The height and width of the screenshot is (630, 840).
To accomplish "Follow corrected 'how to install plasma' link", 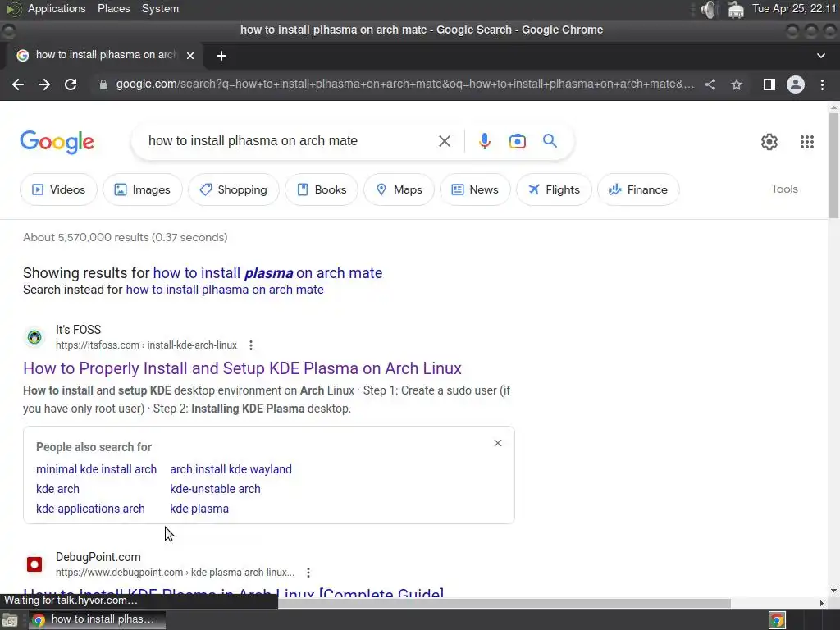I will pos(268,273).
